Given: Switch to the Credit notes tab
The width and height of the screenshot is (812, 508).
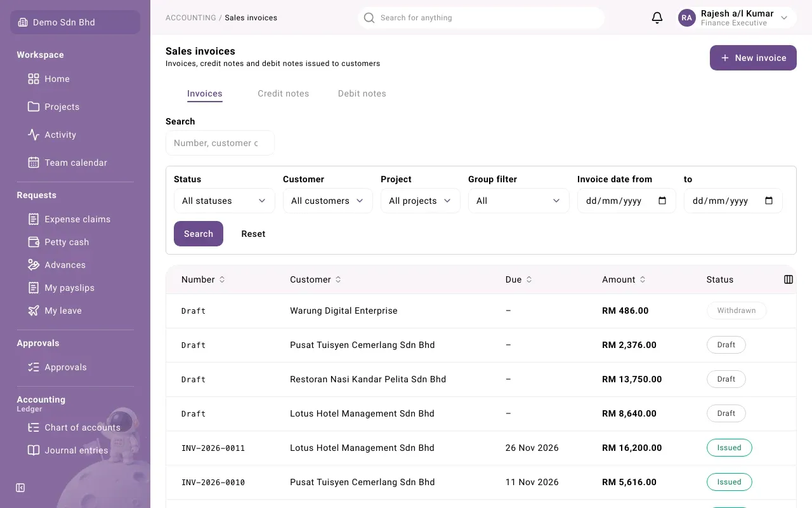Looking at the screenshot, I should coord(283,93).
